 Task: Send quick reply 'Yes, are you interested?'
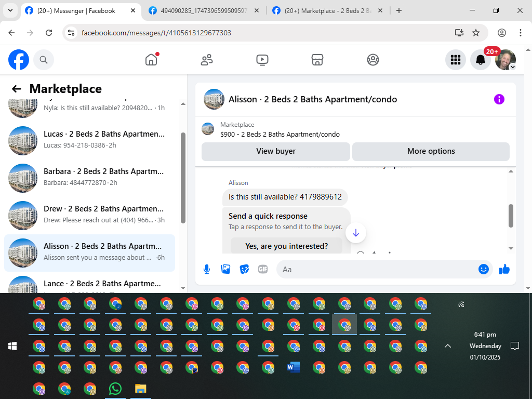(286, 246)
